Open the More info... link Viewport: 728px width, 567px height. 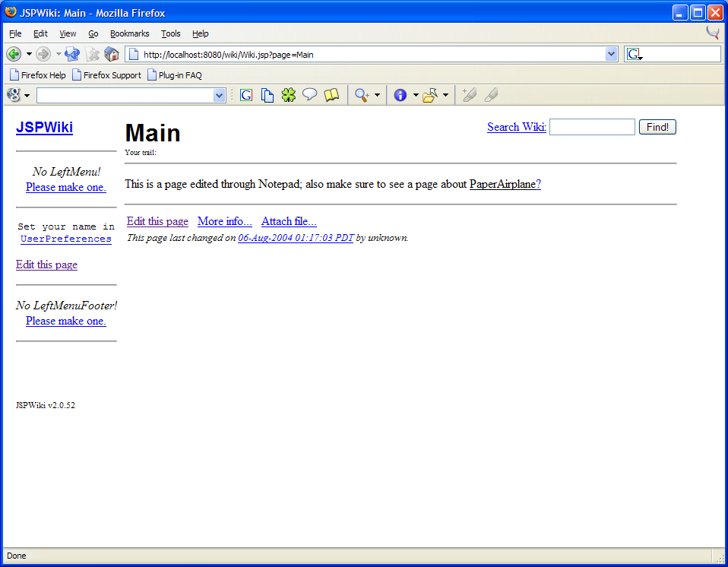[x=225, y=221]
